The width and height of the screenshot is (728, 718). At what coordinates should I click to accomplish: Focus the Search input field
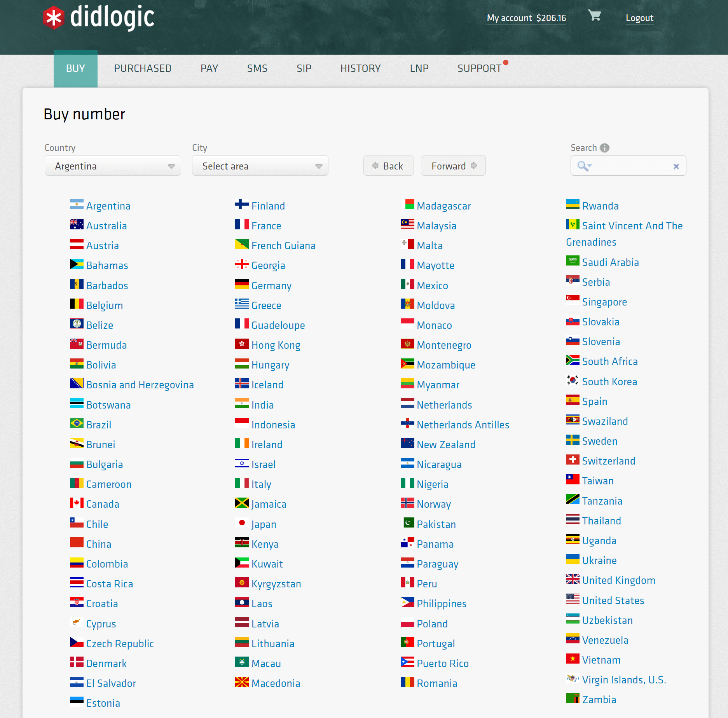click(x=632, y=166)
